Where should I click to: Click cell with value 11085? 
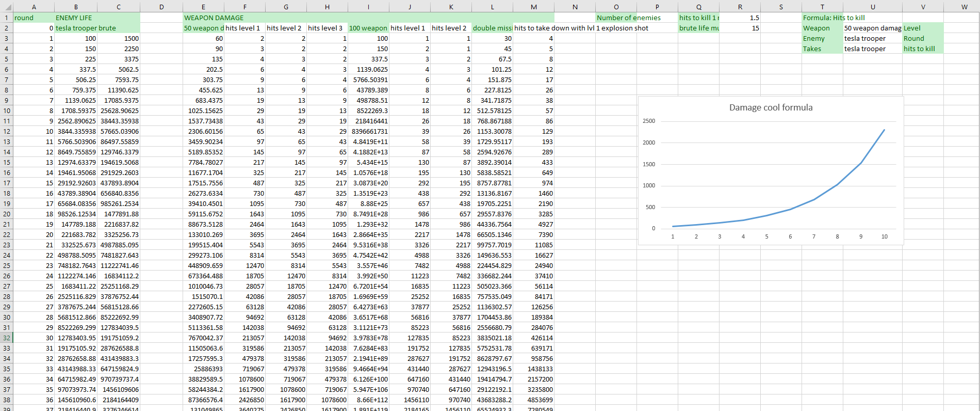pos(534,245)
